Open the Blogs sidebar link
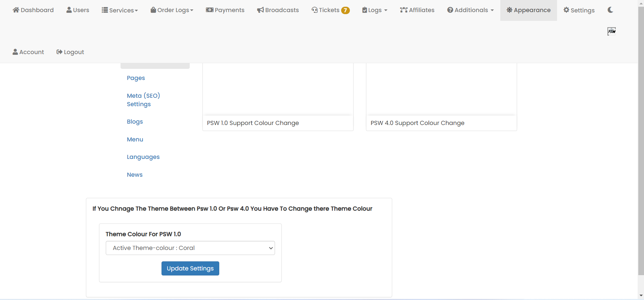644x300 pixels. (x=135, y=122)
